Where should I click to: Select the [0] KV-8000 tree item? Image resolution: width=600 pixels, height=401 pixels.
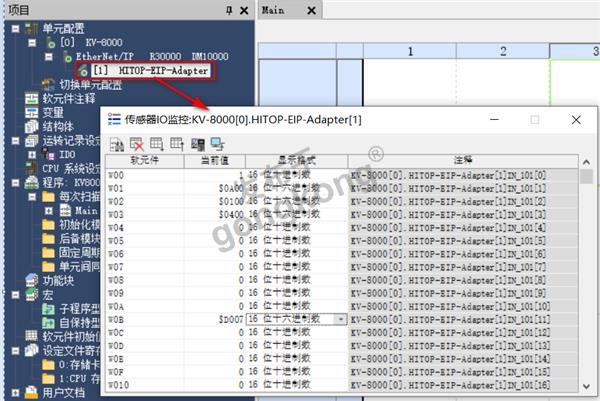tap(91, 42)
